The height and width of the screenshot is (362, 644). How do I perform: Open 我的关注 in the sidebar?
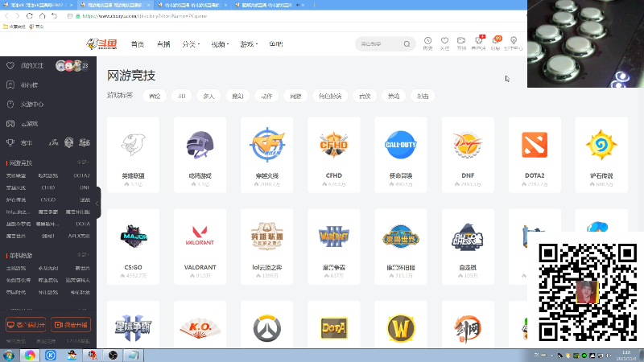(32, 66)
